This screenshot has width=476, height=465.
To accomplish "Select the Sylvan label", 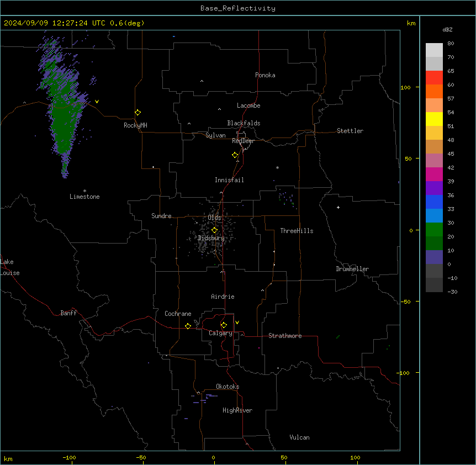I will point(215,135).
